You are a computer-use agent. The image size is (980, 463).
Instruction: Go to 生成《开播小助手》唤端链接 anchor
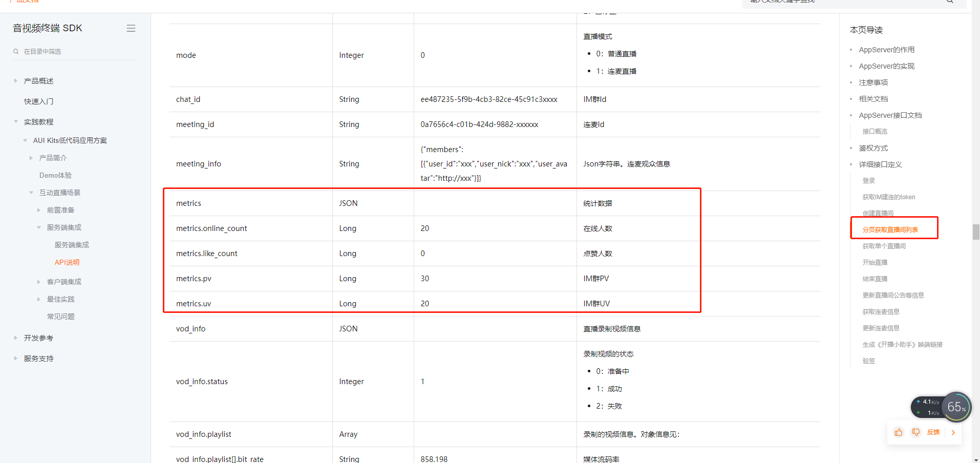point(902,345)
